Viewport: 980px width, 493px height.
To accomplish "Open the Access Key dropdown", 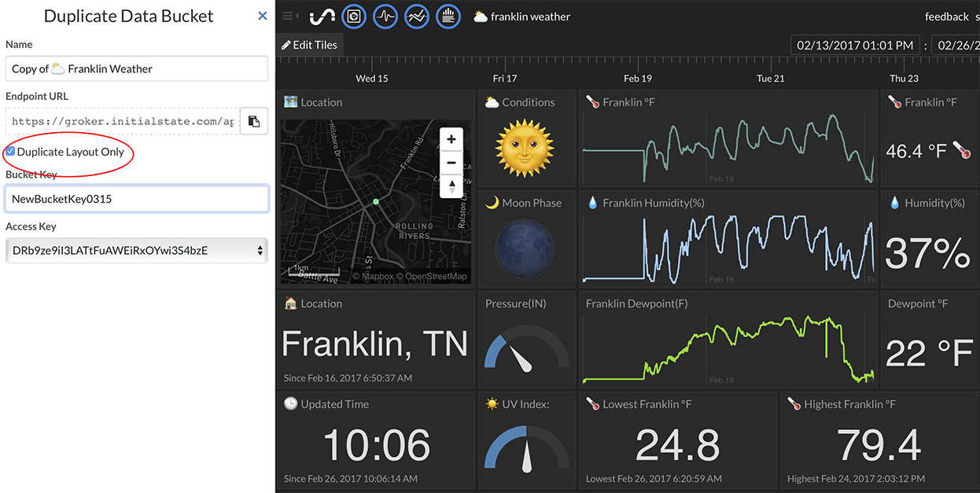I will click(137, 251).
